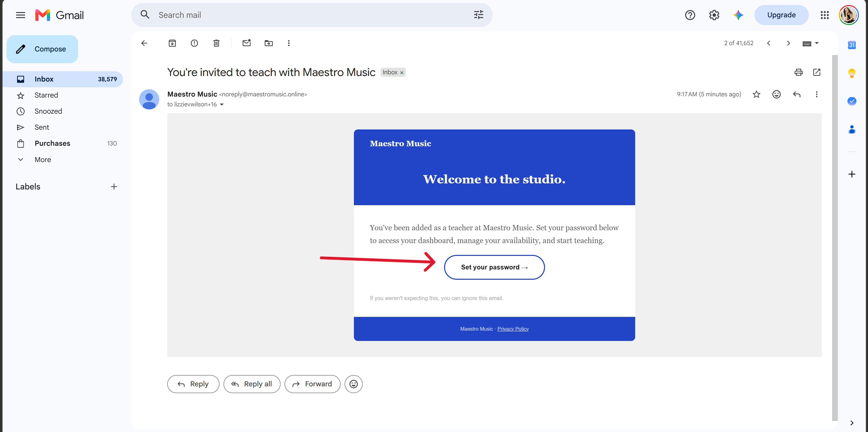Open Google Tasks side panel
Screen dimensions: 868x432
point(851,101)
